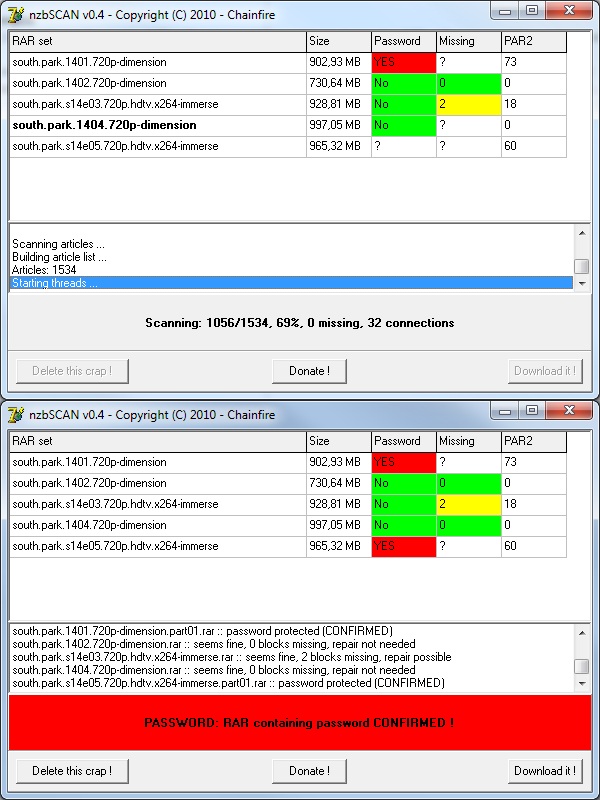Select south.park.s14e05 immerse row in bottom window

tap(288, 546)
